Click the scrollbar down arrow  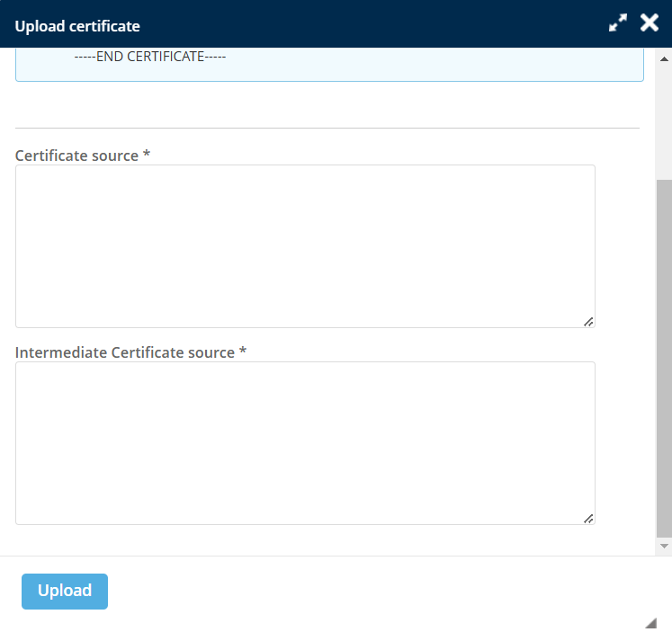click(665, 546)
